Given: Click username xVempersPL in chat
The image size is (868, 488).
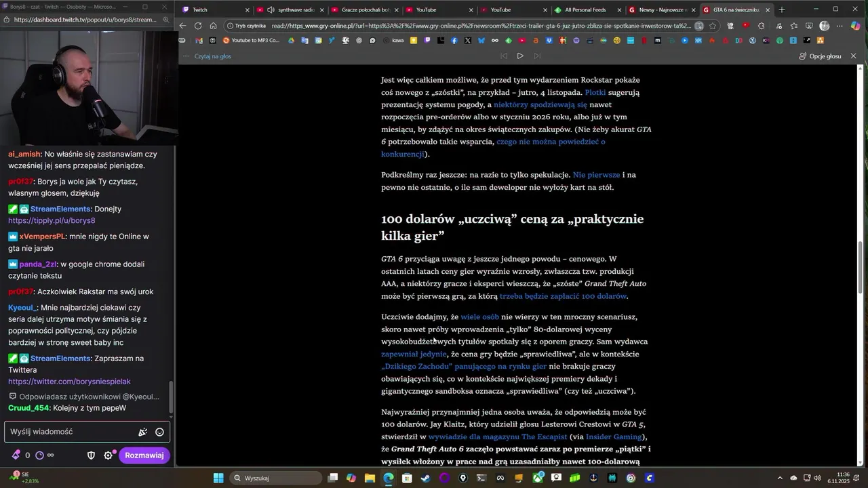Looking at the screenshot, I should (x=42, y=237).
